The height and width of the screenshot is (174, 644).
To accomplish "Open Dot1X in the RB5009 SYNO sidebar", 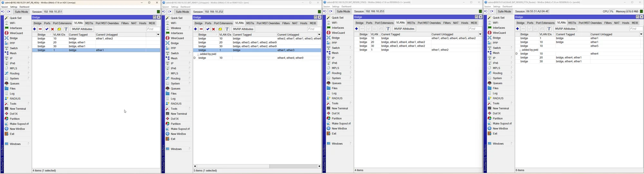I will [336, 114].
